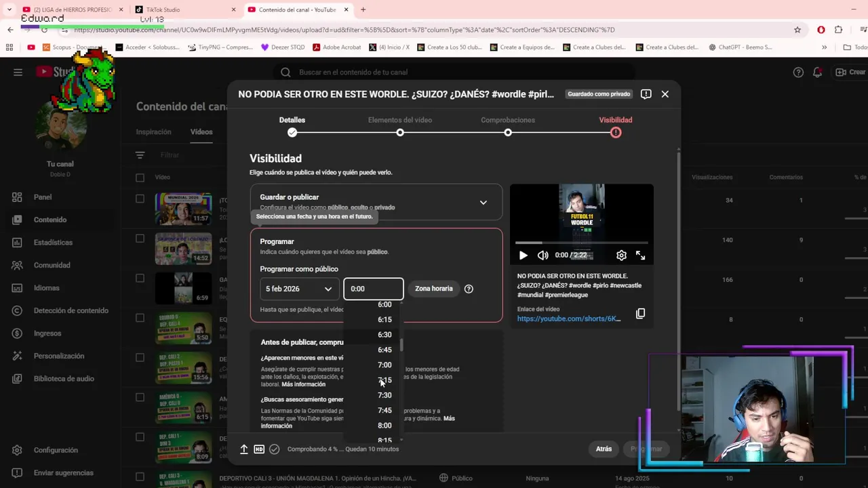Click the help icon beside Zona horaria

pos(469,289)
